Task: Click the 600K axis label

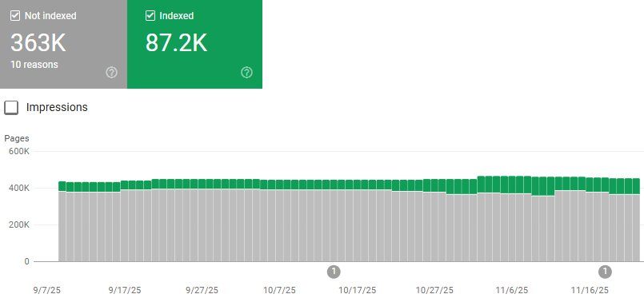Action: click(19, 151)
